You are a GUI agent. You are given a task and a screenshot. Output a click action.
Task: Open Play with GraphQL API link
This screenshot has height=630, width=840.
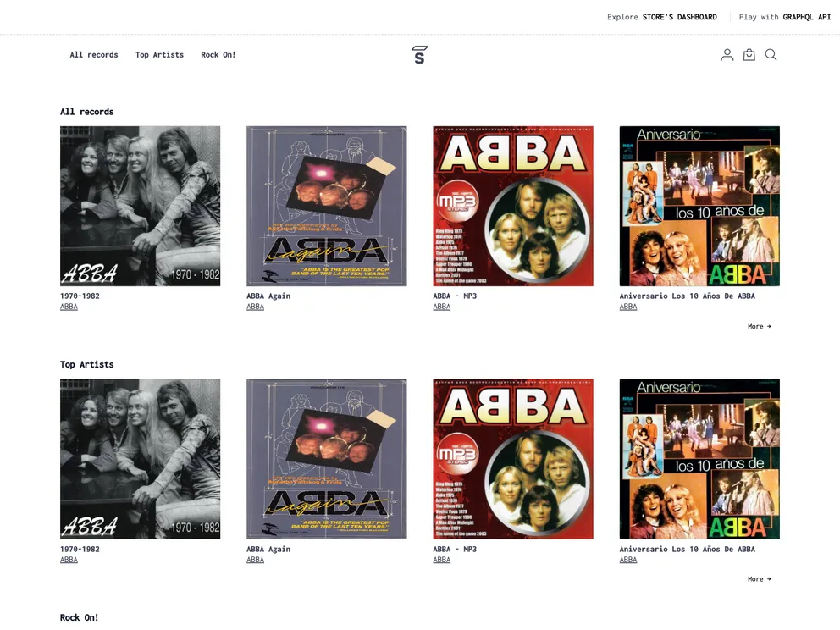(x=785, y=17)
